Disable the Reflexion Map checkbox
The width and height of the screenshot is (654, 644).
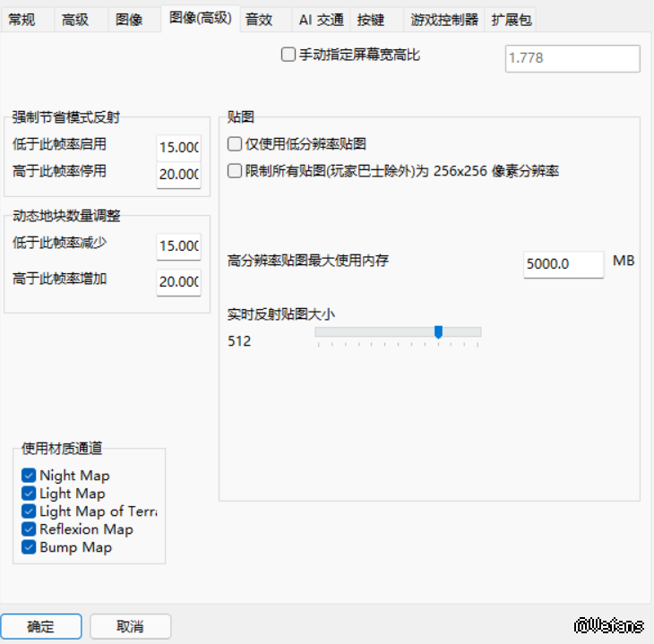pos(29,529)
